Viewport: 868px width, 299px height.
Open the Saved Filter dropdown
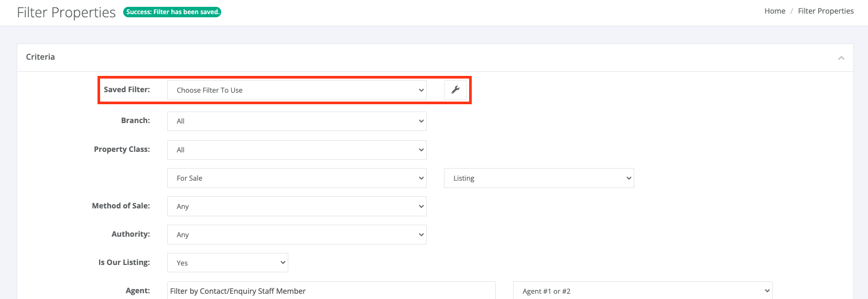point(297,90)
